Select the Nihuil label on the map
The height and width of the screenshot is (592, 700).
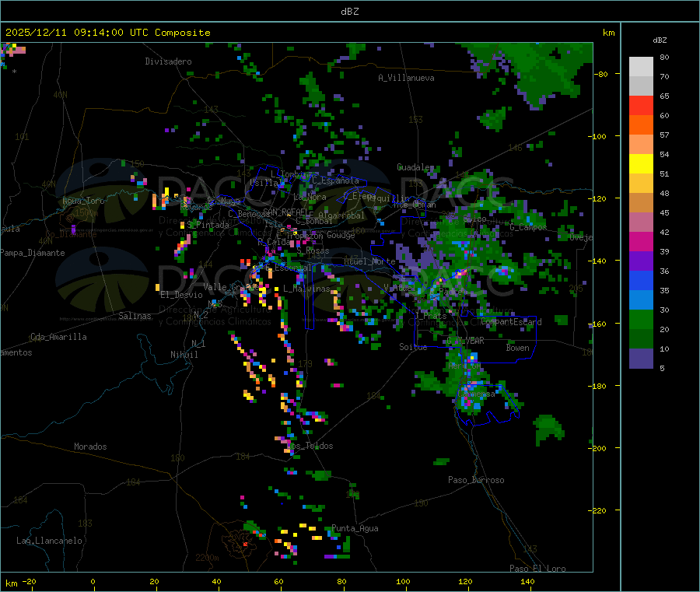[184, 355]
